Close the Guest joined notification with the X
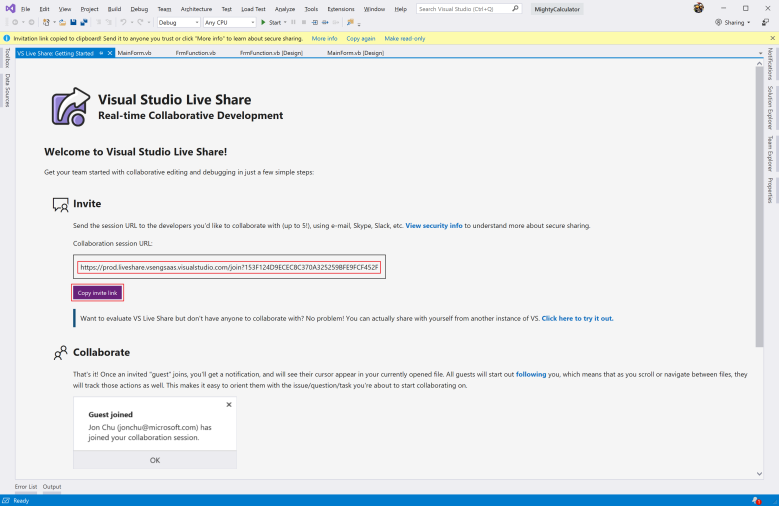Image resolution: width=779 pixels, height=506 pixels. point(229,405)
